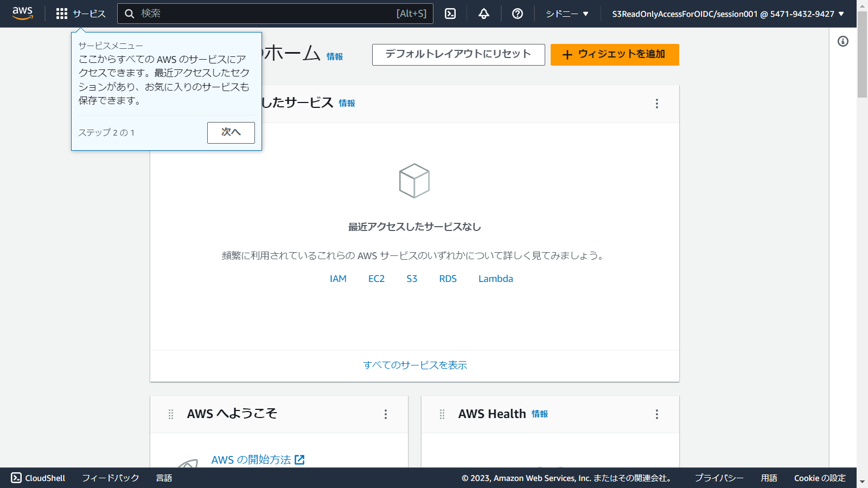
Task: Open the AWS Health widget options menu
Action: [657, 414]
